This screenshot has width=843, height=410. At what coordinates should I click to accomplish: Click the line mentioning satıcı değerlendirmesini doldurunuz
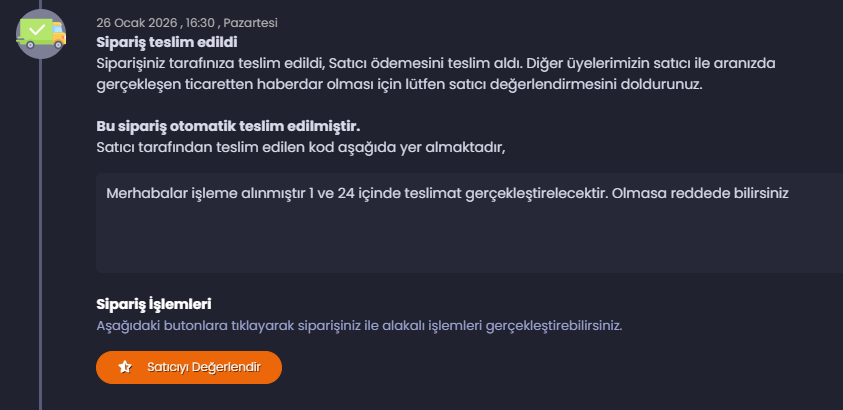[399, 85]
